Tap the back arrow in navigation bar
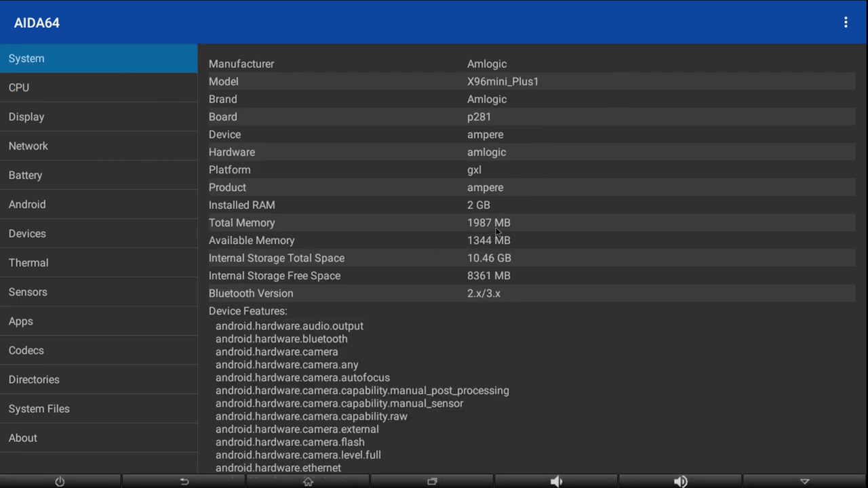Screen dimensions: 868x488 pos(184,481)
